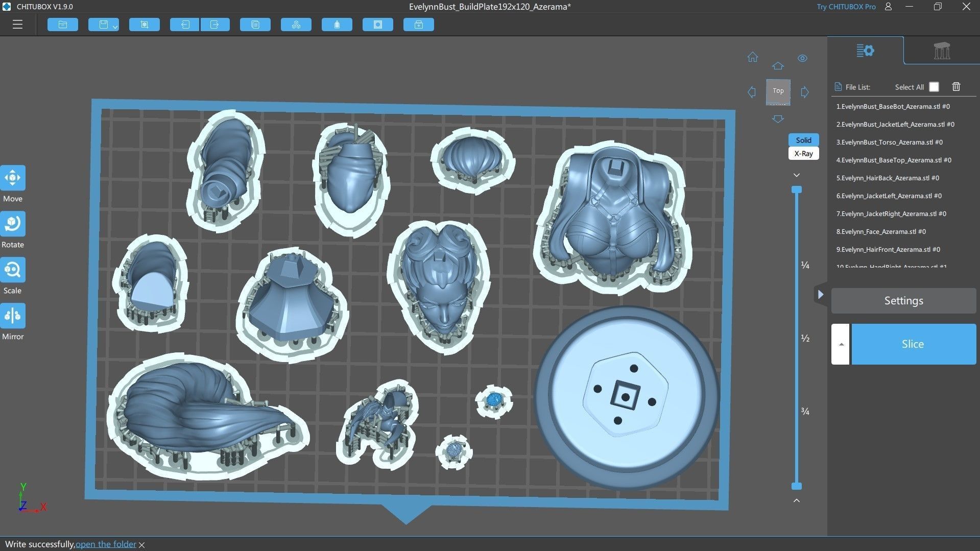Click the dig hole toolbar icon
980x551 pixels.
pyautogui.click(x=378, y=25)
